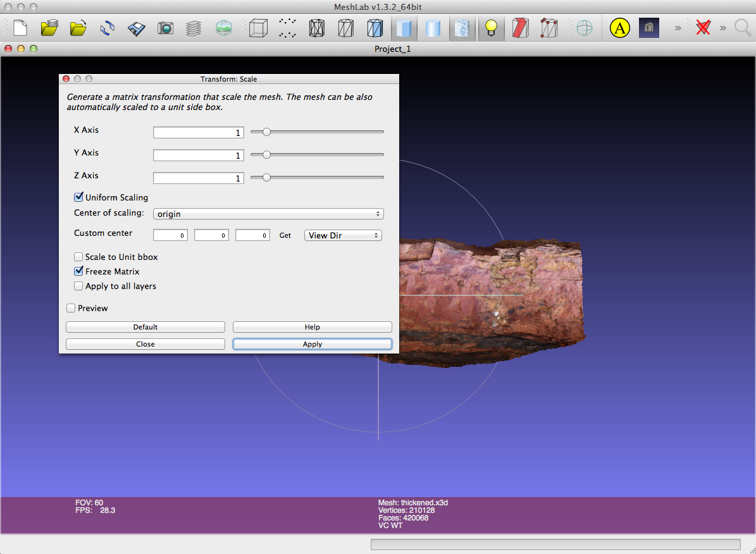756x554 pixels.
Task: Click the Reload mesh icon
Action: (x=108, y=28)
